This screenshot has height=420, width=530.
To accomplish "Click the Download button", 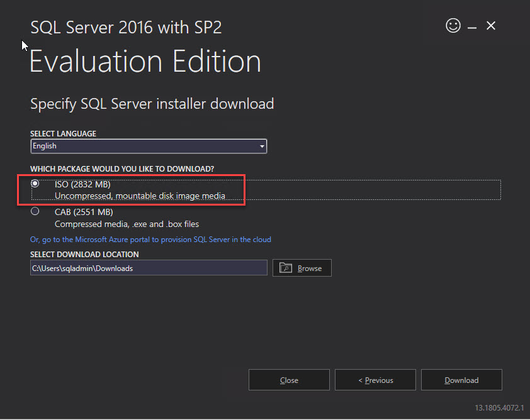I will [461, 380].
